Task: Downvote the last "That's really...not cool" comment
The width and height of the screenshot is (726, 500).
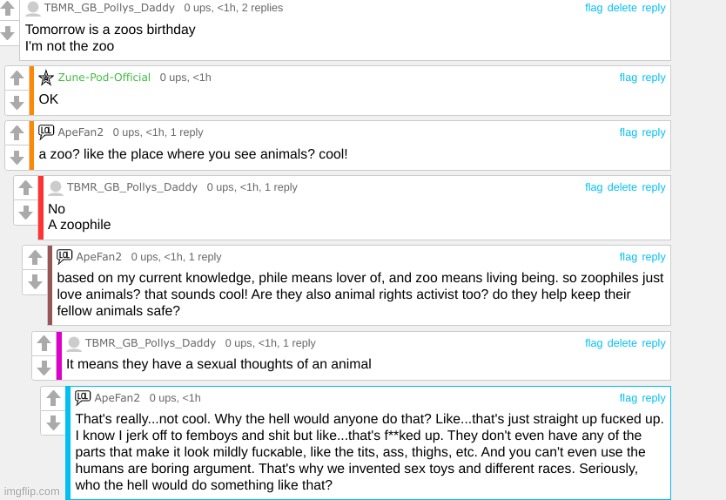Action: tap(52, 423)
